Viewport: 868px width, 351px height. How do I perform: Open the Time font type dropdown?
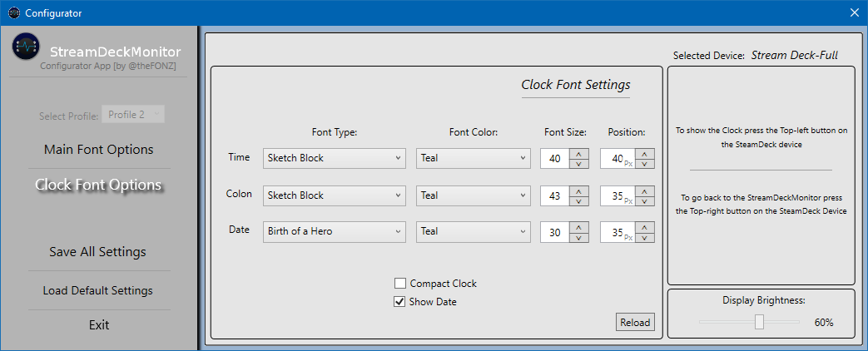[x=335, y=158]
